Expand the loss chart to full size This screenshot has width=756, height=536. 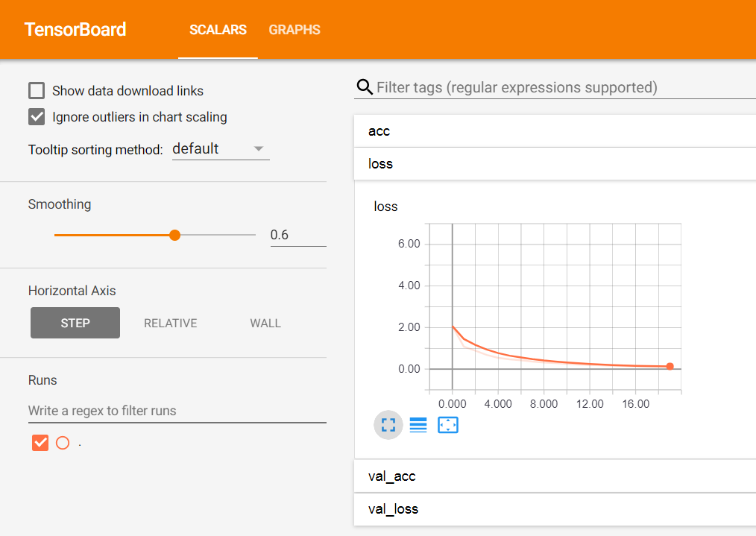(x=388, y=425)
